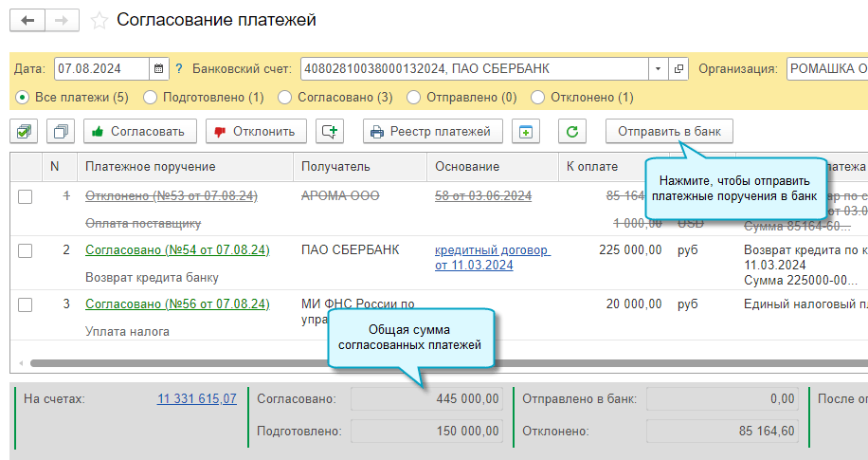Click Подготовлено total 150 000,00 field
The height and width of the screenshot is (460, 868).
pos(426,432)
